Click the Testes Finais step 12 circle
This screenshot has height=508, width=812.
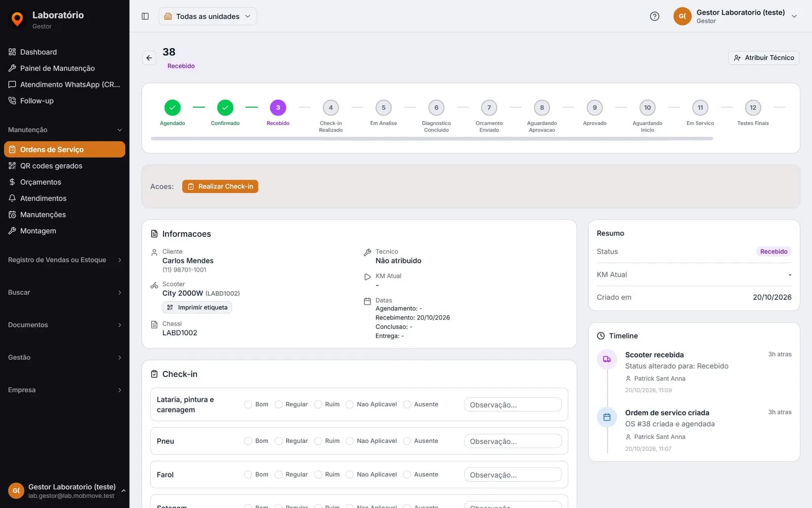(x=753, y=108)
